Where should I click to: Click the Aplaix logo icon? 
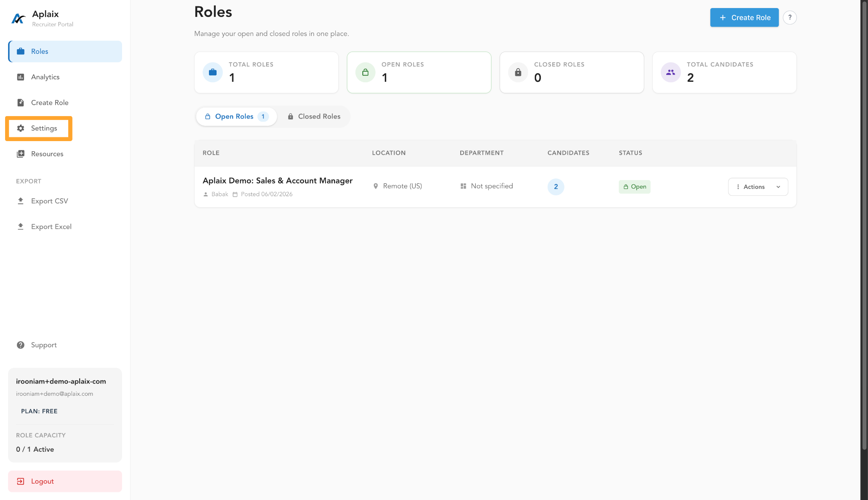click(x=18, y=19)
